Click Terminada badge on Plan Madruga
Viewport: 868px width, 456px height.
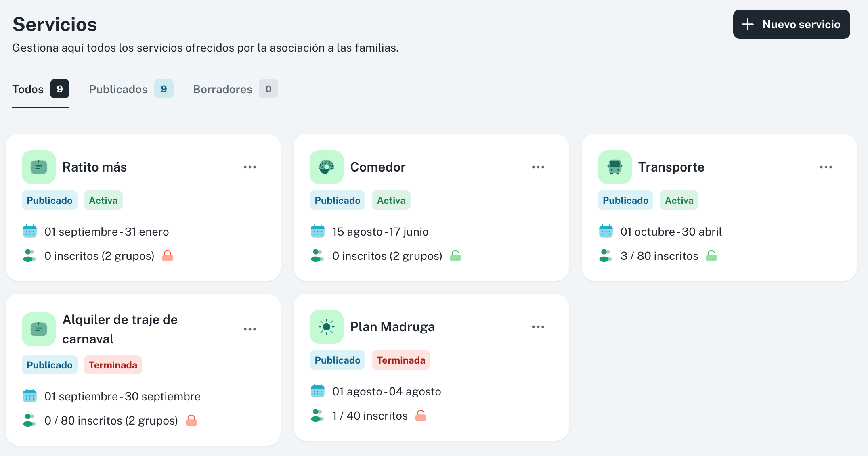(400, 360)
